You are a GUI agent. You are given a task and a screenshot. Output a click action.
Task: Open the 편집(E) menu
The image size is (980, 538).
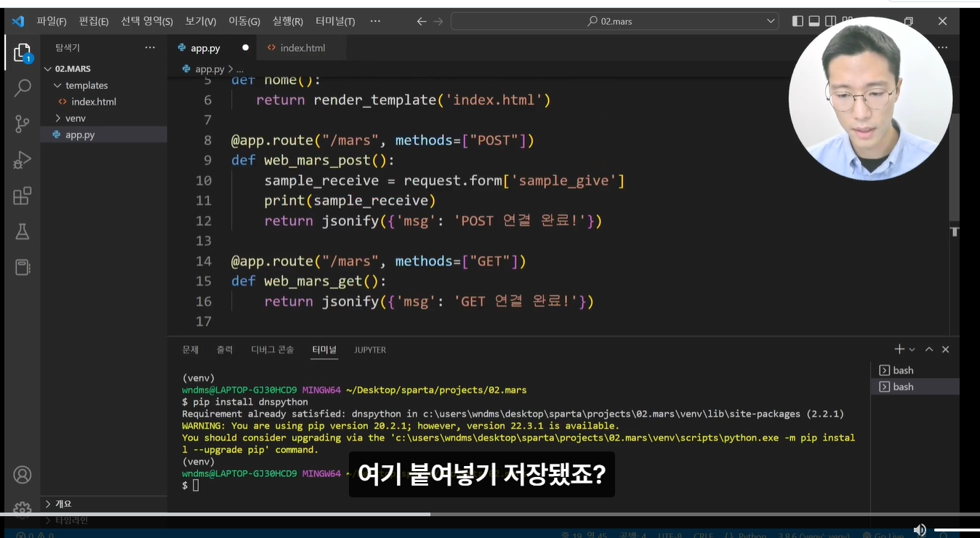coord(93,21)
